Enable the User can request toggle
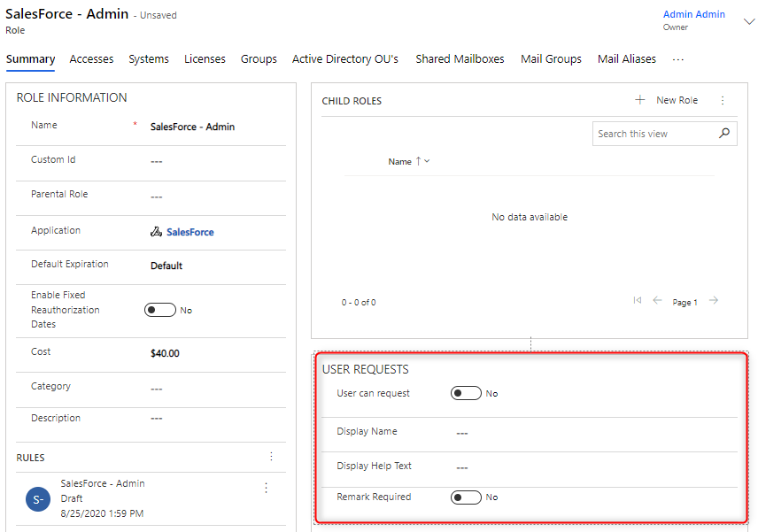Screen dimensions: 758x532 click(x=466, y=393)
